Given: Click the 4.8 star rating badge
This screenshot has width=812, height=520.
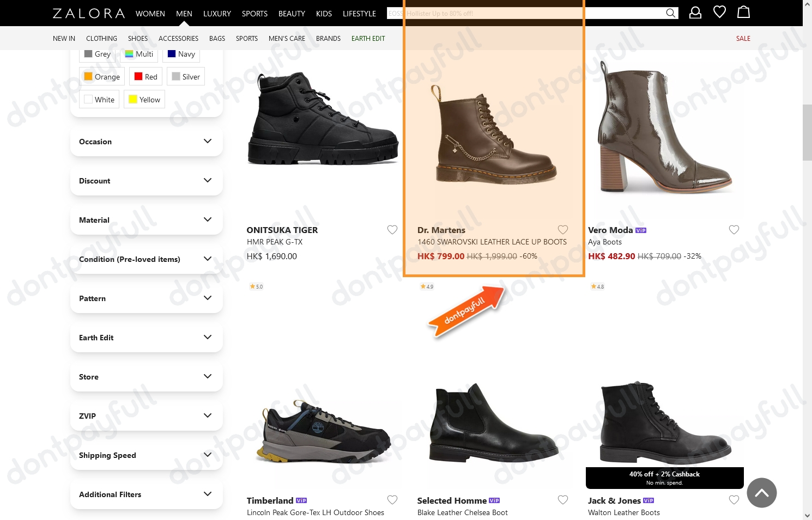Looking at the screenshot, I should pos(598,286).
